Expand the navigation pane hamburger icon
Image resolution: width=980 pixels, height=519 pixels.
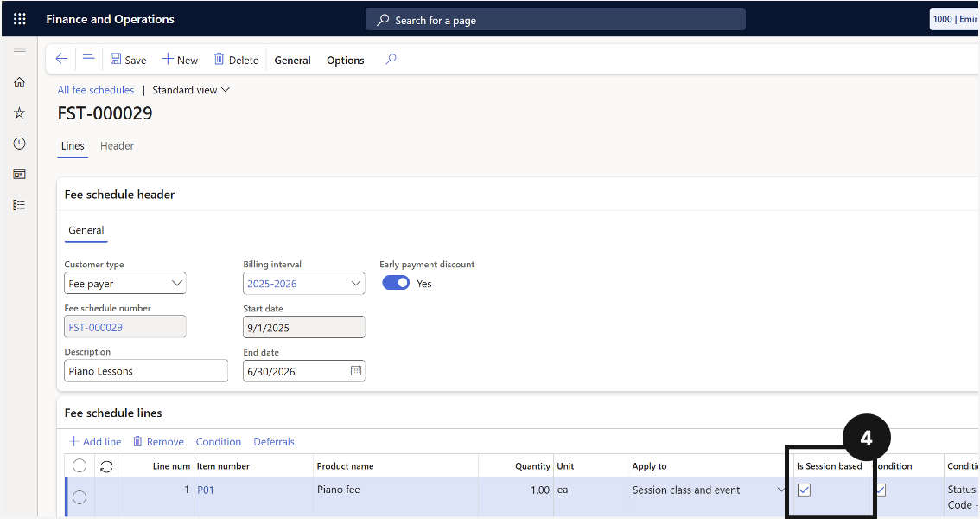click(19, 52)
